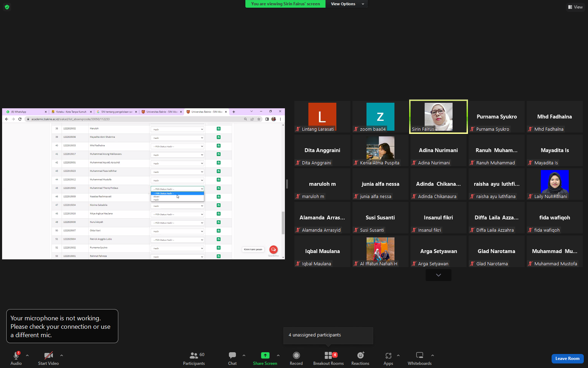This screenshot has height=368, width=588.
Task: Open status dropdown for Maruloh row
Action: tap(177, 129)
